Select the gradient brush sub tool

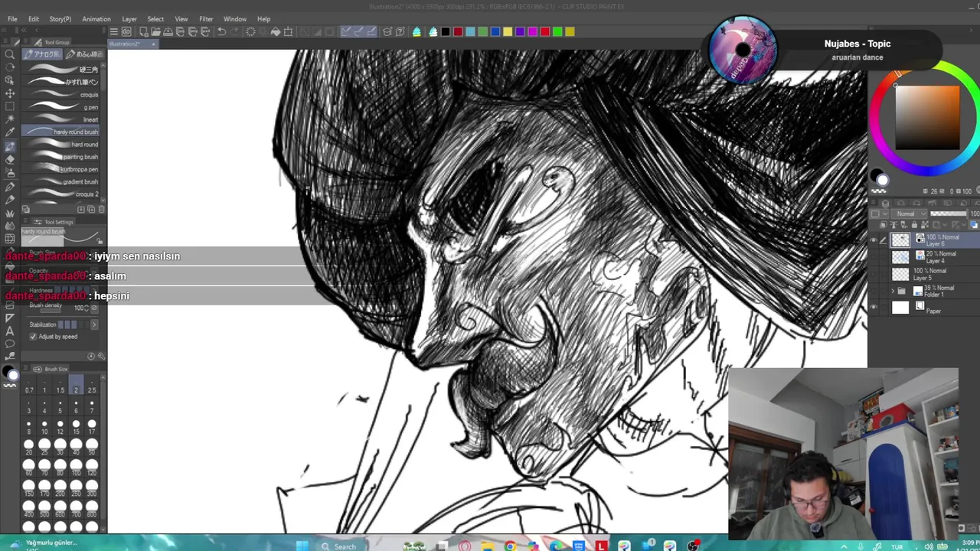click(x=61, y=181)
